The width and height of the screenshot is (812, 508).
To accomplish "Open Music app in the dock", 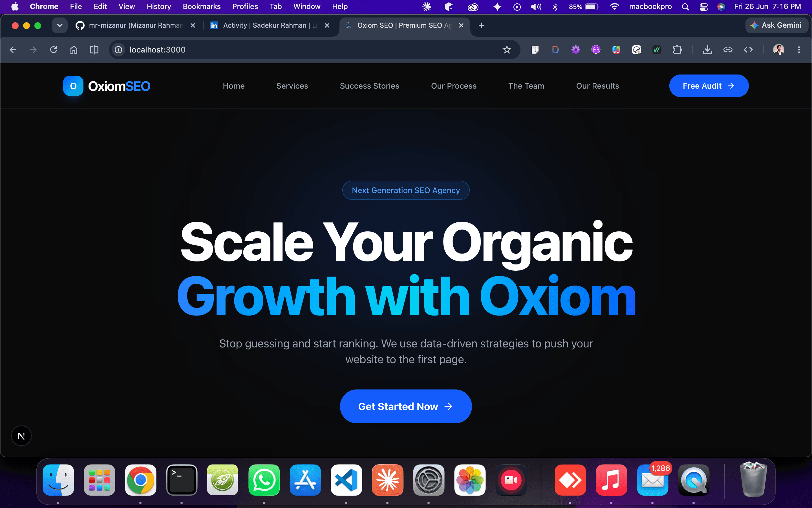I will (611, 480).
